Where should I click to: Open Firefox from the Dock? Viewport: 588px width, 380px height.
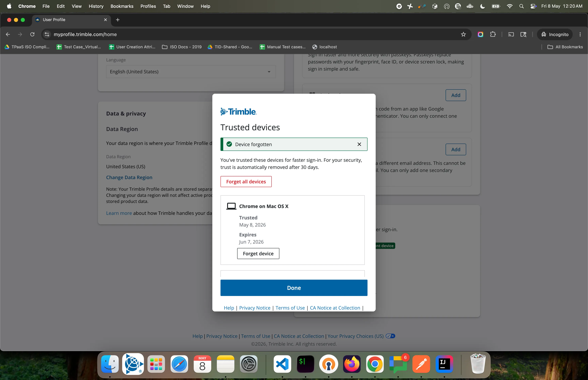coord(352,364)
